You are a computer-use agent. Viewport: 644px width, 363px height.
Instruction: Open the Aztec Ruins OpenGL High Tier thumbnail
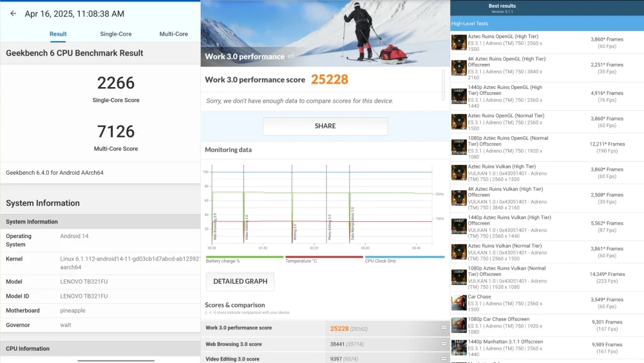[459, 43]
